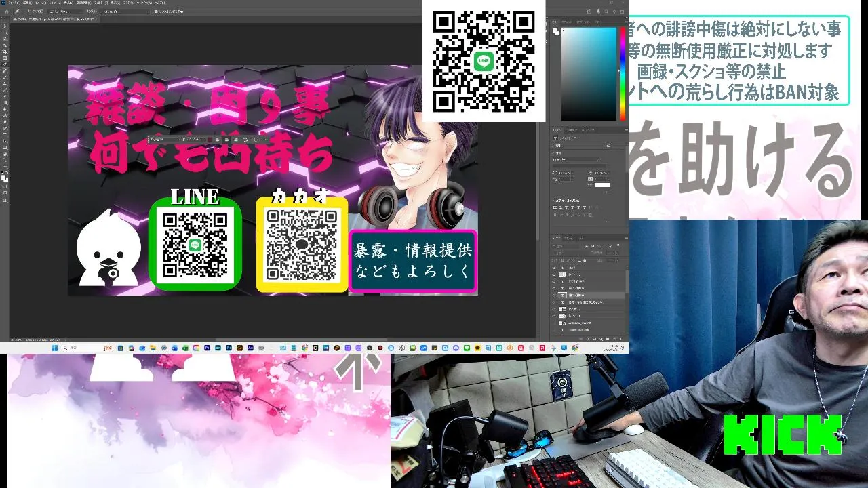Click the white text color swatch in Properties
868x488 pixels.
coord(603,185)
